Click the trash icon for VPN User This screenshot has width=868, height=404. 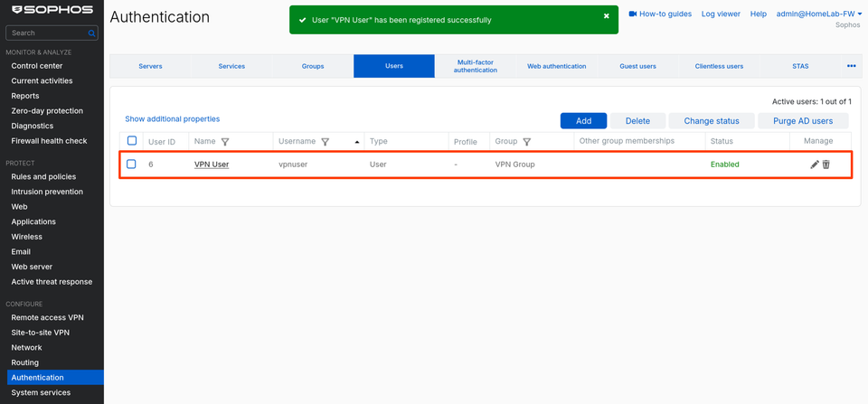coord(826,164)
